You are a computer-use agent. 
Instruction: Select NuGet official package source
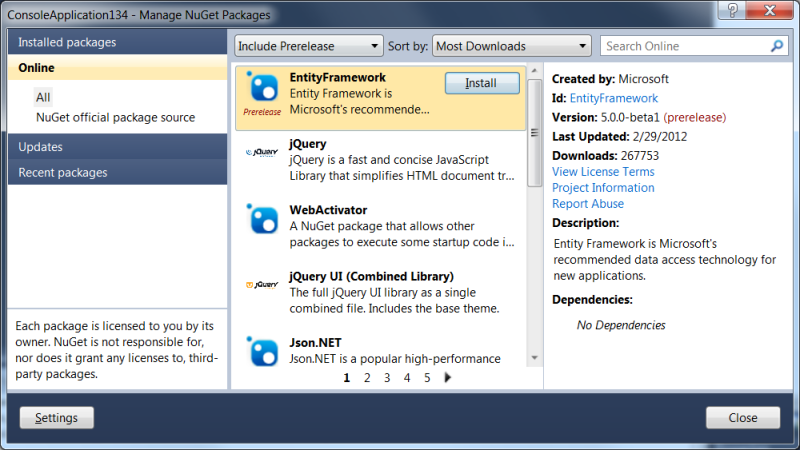point(115,117)
